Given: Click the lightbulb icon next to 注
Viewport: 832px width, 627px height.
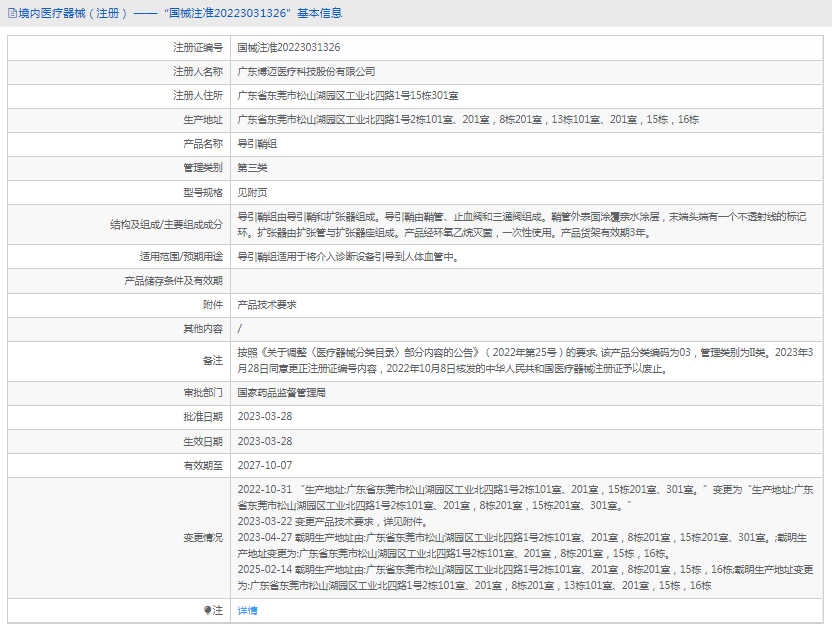Looking at the screenshot, I should click(207, 611).
